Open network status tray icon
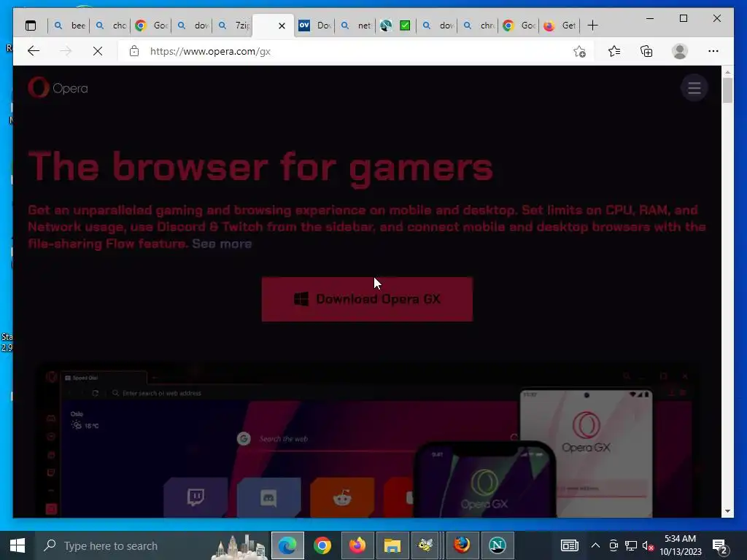 click(631, 545)
